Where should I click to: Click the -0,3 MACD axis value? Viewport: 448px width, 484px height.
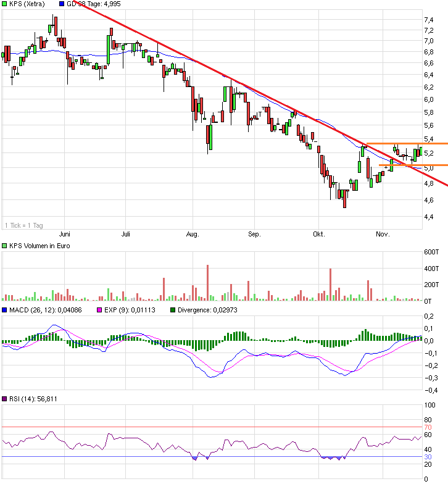[431, 378]
